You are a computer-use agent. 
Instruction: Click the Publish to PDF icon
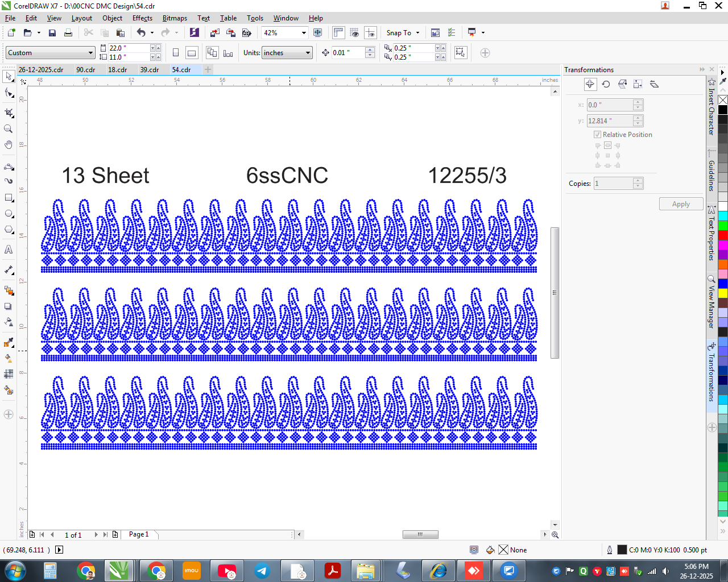pyautogui.click(x=246, y=33)
